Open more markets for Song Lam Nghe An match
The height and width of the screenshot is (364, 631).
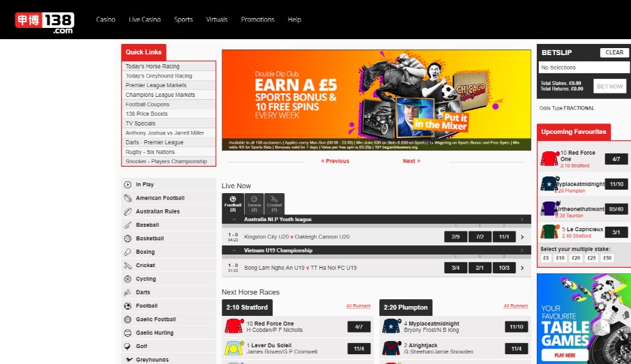[522, 268]
